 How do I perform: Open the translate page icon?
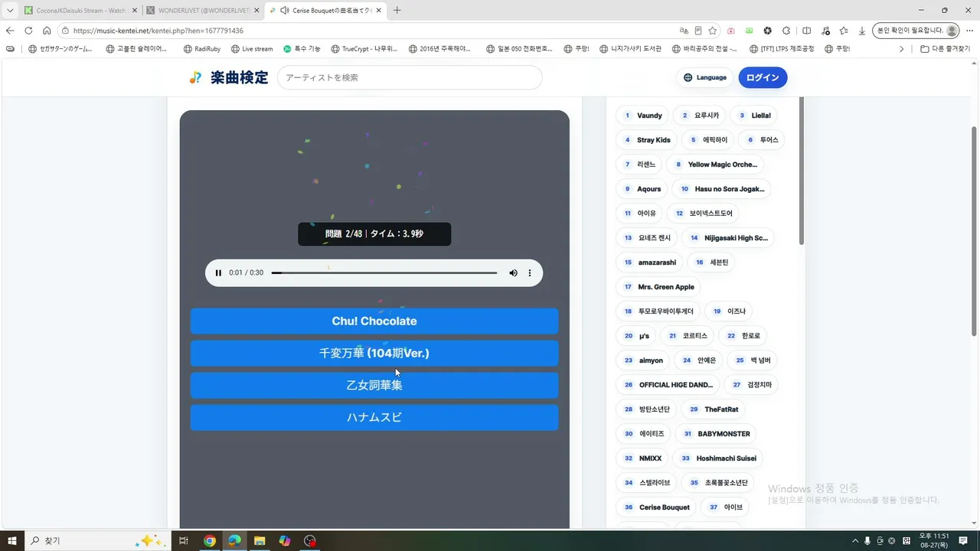[x=684, y=31]
